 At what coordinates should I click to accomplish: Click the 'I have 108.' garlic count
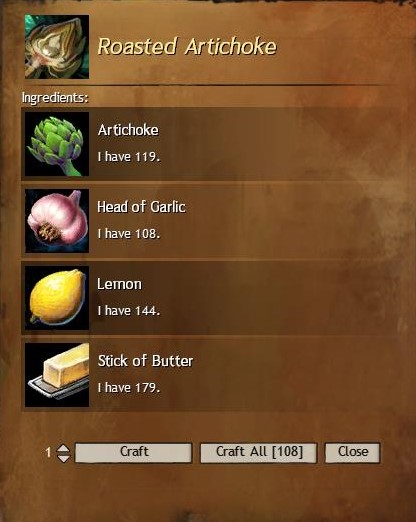click(129, 234)
